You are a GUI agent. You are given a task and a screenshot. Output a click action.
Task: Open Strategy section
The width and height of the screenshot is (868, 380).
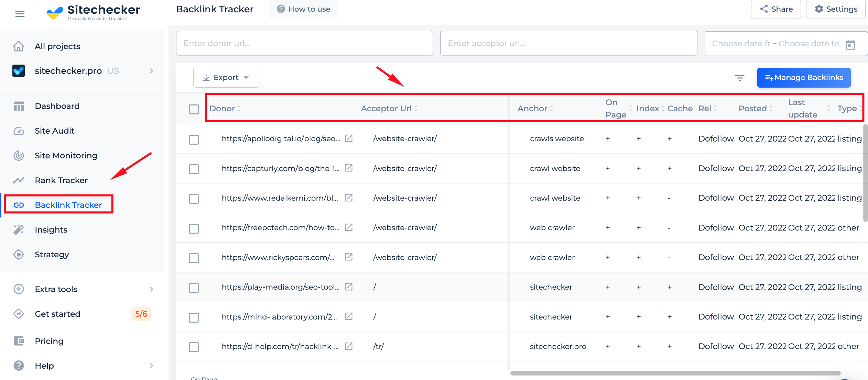[52, 255]
